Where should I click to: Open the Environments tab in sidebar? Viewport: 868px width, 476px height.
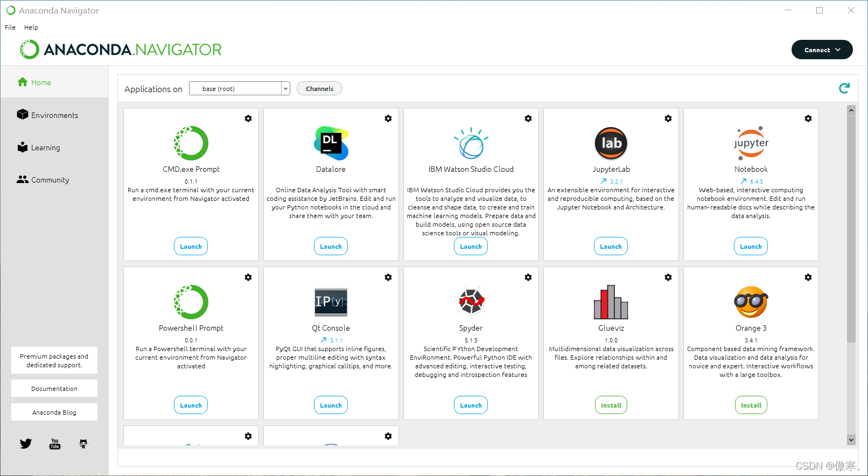pyautogui.click(x=54, y=115)
